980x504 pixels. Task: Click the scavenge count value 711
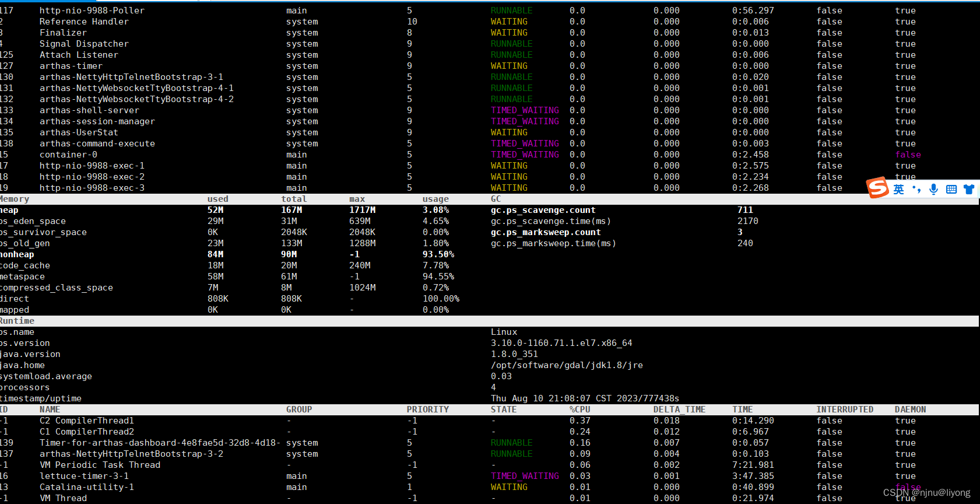point(745,210)
